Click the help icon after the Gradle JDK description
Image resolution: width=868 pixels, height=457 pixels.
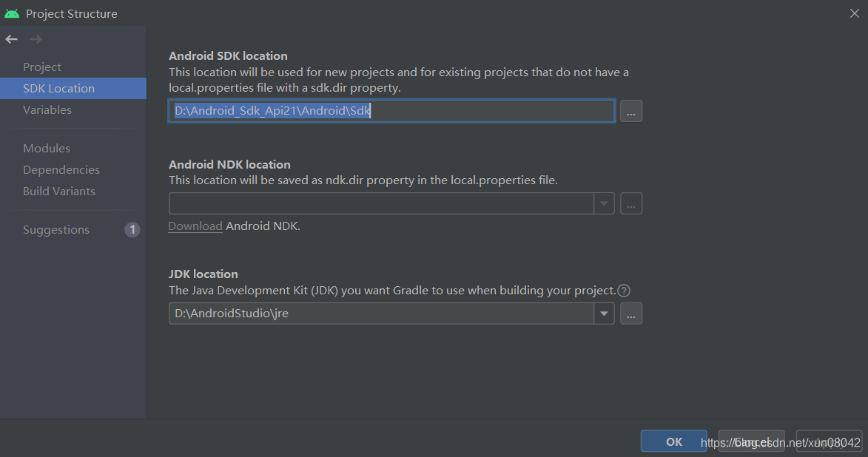click(x=623, y=290)
